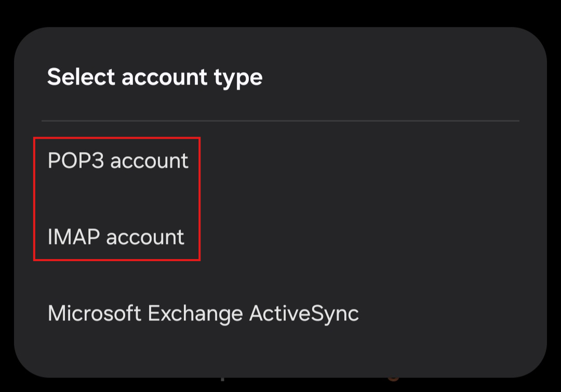Choose the IMAP account type

116,237
